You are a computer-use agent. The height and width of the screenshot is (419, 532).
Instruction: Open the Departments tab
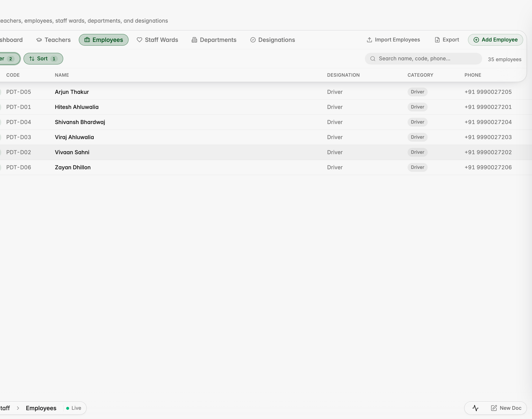point(214,40)
